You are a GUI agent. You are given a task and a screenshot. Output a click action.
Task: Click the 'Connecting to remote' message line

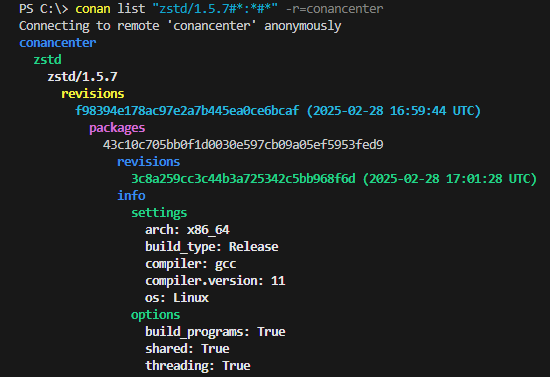[x=180, y=26]
